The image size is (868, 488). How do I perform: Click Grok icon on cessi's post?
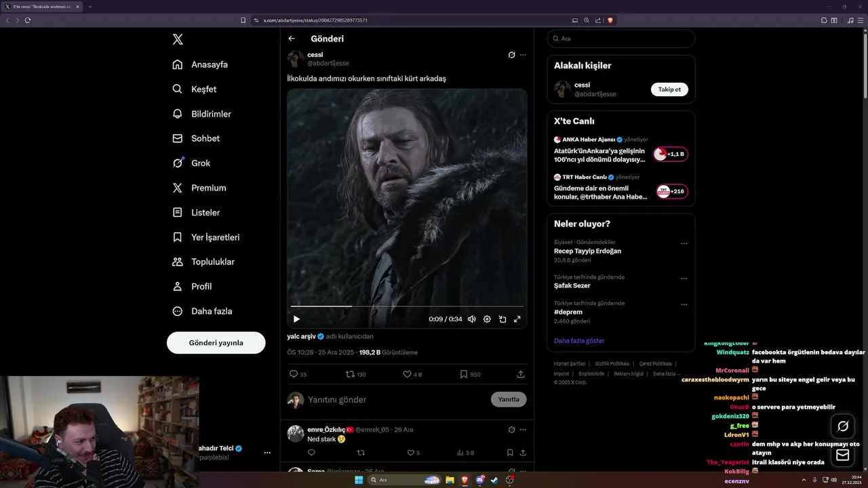click(511, 55)
